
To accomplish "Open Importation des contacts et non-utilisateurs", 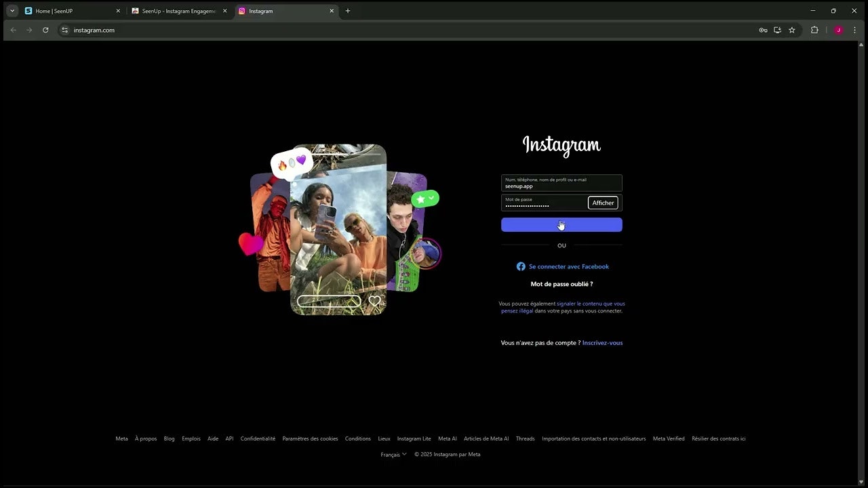I will click(x=594, y=439).
